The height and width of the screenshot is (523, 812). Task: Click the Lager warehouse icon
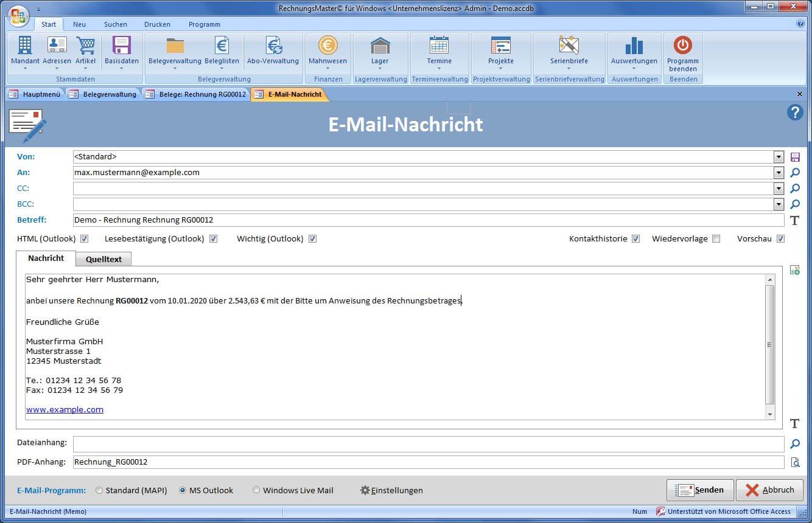[380, 46]
